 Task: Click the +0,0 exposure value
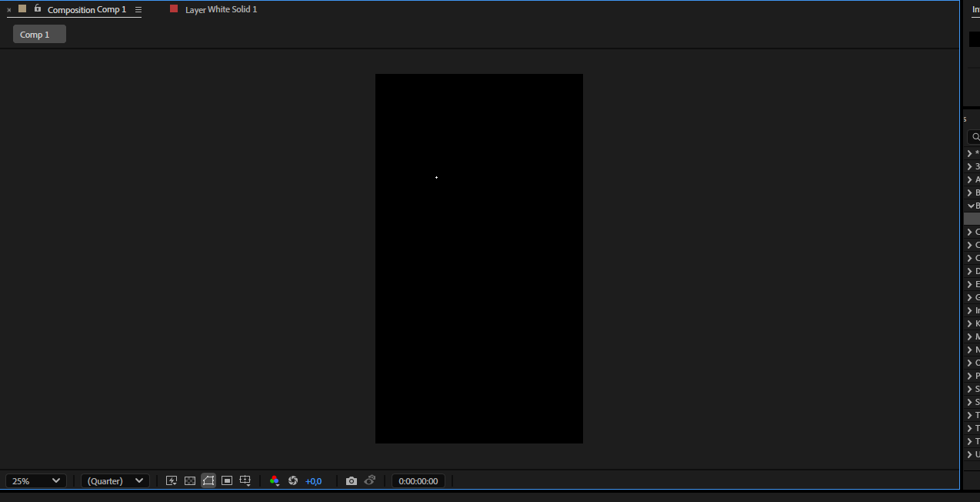pyautogui.click(x=314, y=481)
